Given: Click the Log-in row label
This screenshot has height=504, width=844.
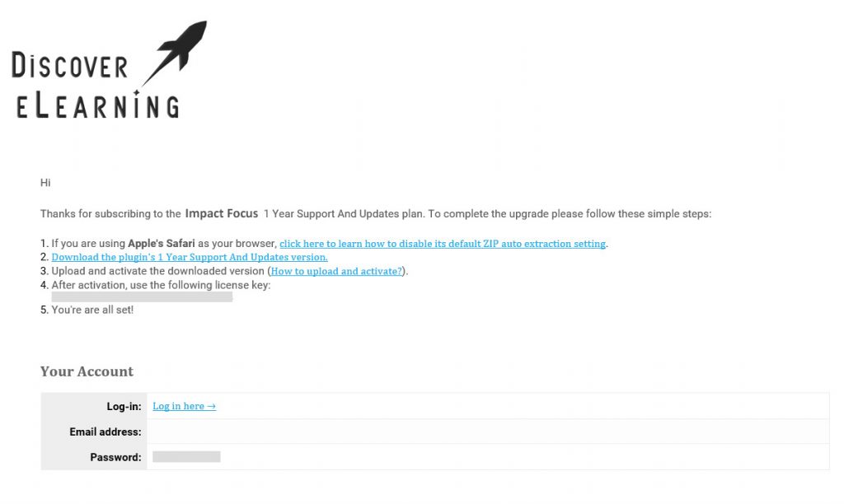Looking at the screenshot, I should [x=124, y=407].
